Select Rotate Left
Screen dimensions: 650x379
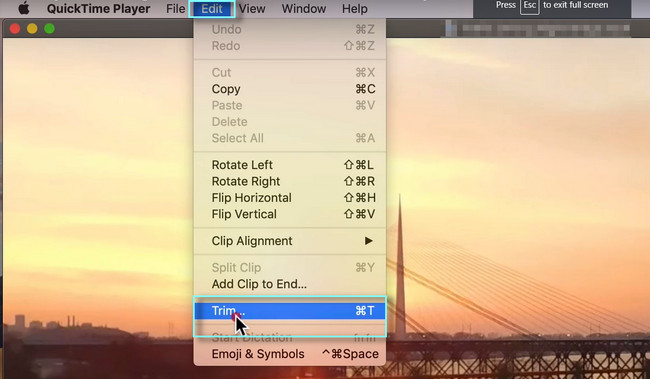(x=290, y=165)
